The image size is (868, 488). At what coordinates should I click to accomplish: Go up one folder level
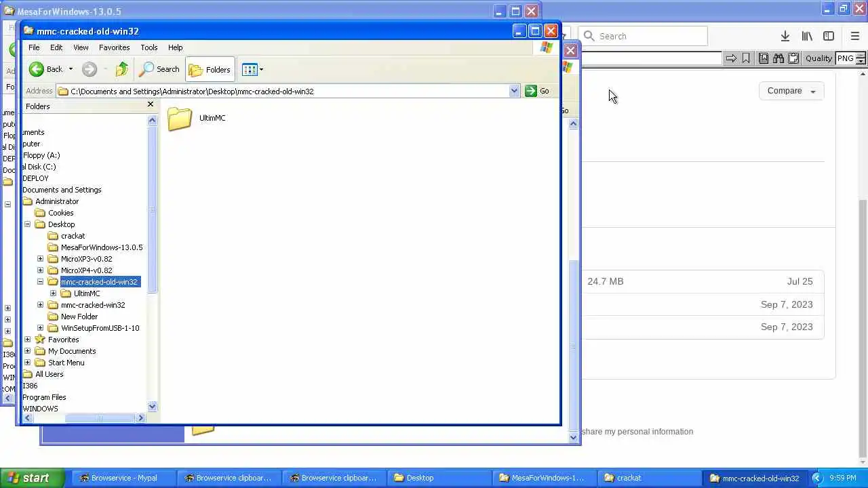122,69
